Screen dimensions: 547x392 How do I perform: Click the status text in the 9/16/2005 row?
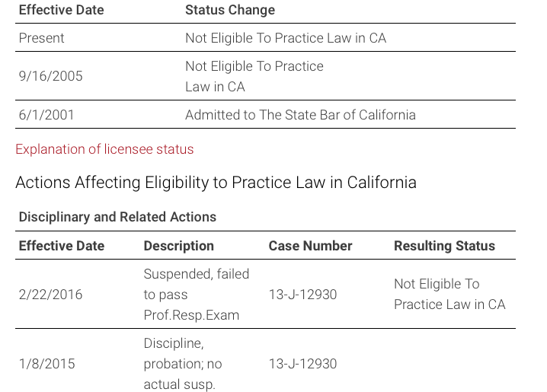(254, 76)
